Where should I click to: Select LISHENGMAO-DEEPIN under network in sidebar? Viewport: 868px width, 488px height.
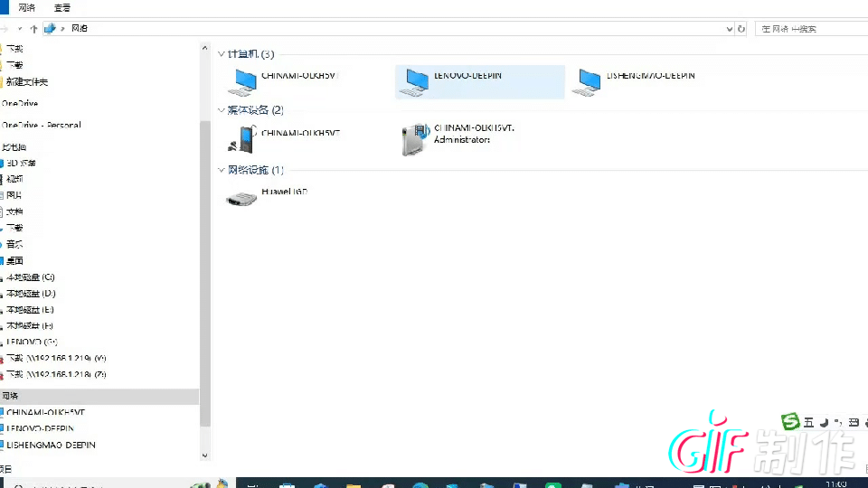(51, 445)
